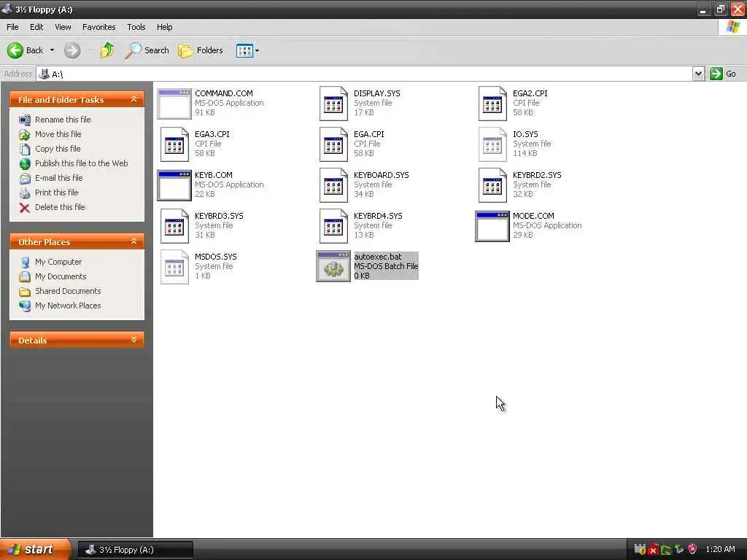Viewport: 747px width, 560px height.
Task: Select the KEYBOARD.SYS file icon
Action: coord(333,185)
